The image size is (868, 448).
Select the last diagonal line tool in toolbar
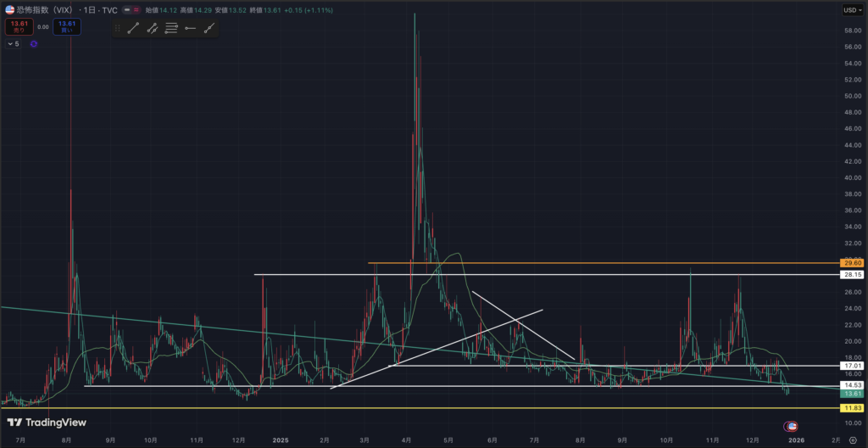[209, 28]
